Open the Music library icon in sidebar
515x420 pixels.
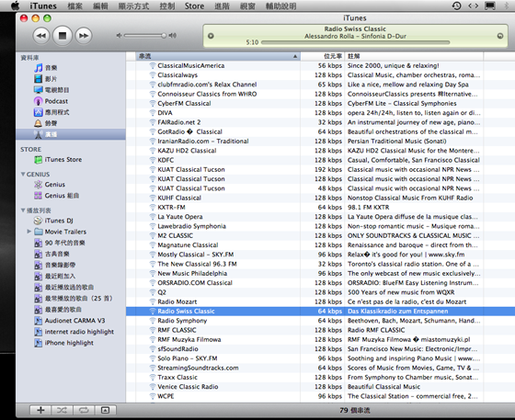pyautogui.click(x=39, y=68)
